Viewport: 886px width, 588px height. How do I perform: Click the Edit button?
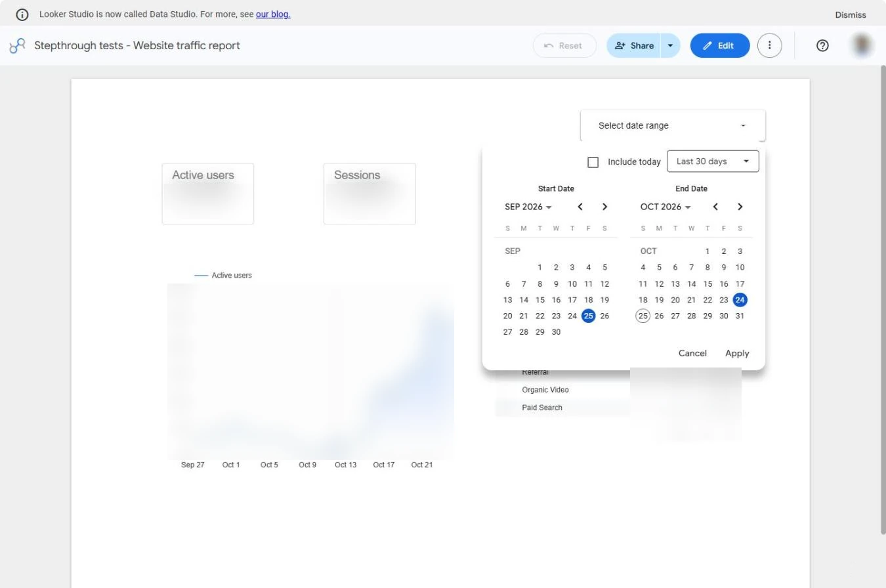[720, 46]
